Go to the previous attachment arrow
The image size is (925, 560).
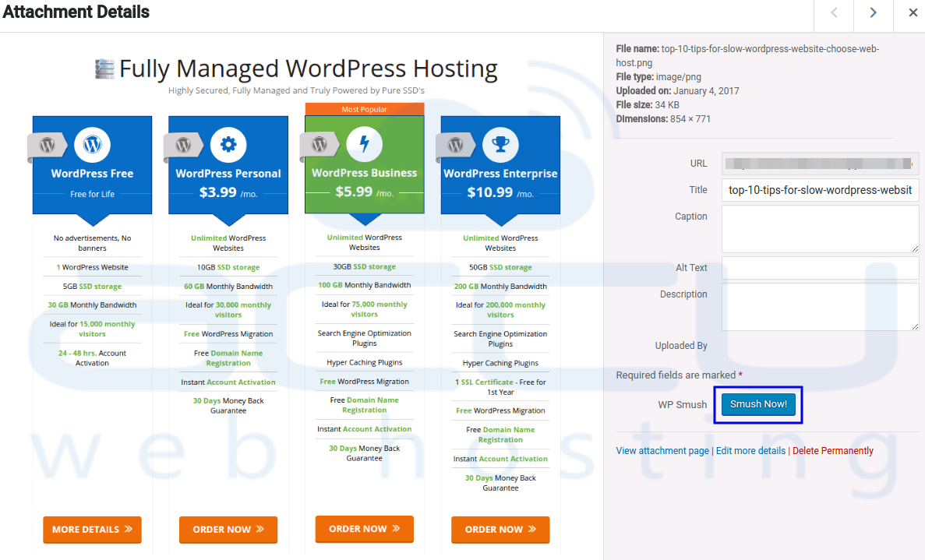click(834, 13)
